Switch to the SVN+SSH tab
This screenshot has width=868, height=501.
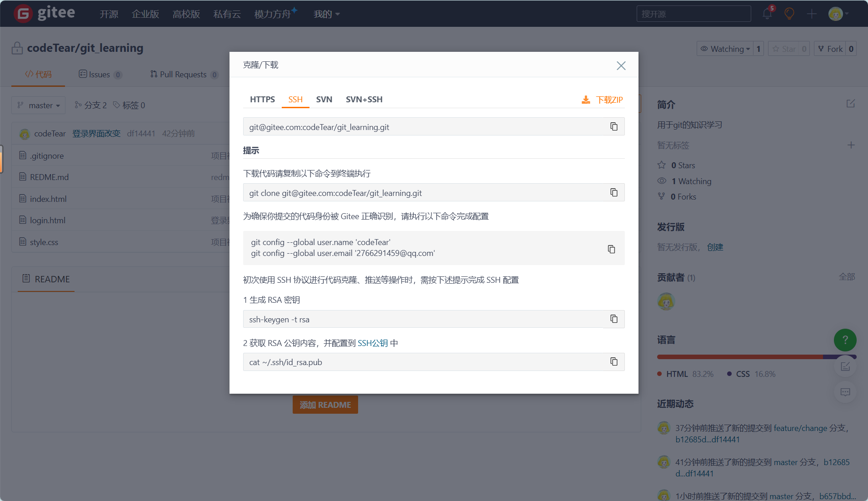click(364, 99)
